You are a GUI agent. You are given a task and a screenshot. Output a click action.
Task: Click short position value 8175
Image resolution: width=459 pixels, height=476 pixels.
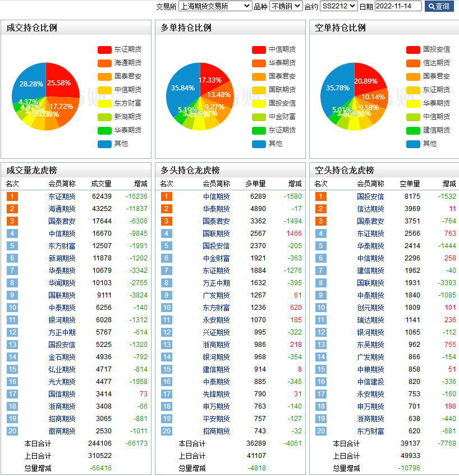(412, 196)
